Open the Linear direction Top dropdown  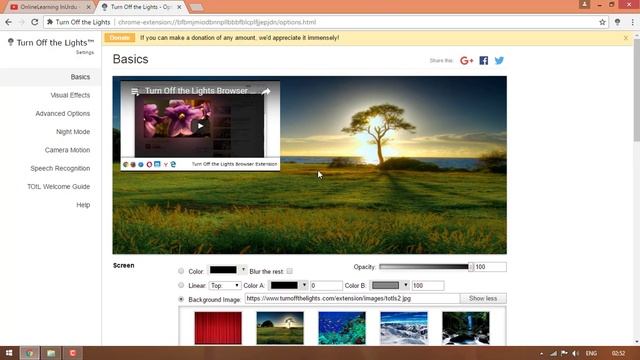pyautogui.click(x=224, y=285)
